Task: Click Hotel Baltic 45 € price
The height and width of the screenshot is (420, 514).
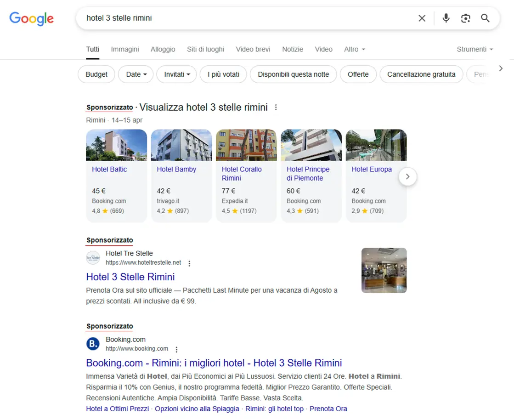Action: tap(99, 191)
